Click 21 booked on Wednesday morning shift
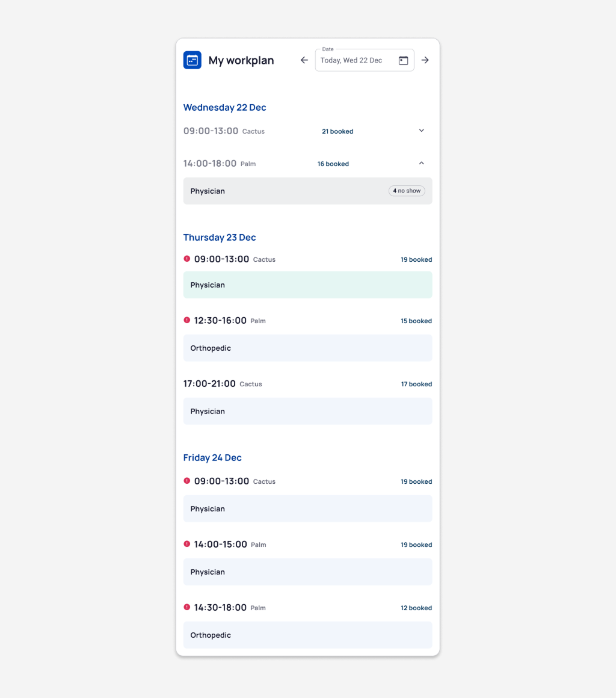The image size is (616, 698). tap(337, 131)
